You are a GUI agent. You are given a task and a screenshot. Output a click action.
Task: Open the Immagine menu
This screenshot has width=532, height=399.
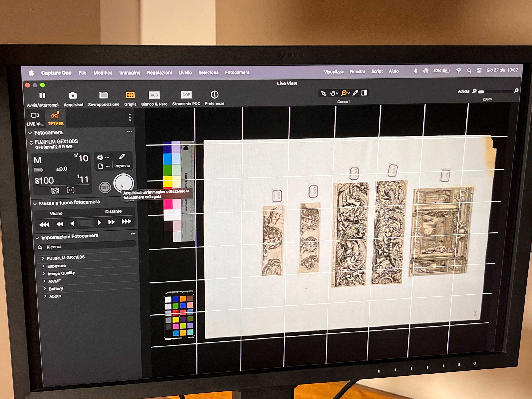coord(130,73)
